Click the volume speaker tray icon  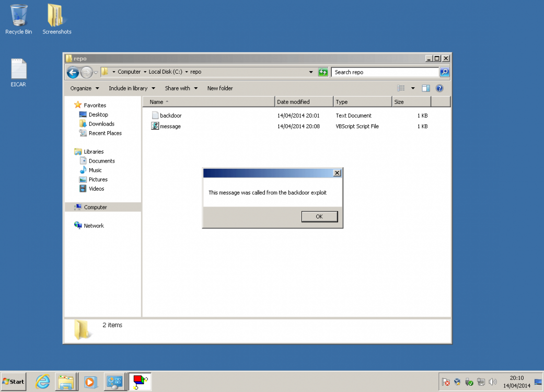click(x=492, y=382)
